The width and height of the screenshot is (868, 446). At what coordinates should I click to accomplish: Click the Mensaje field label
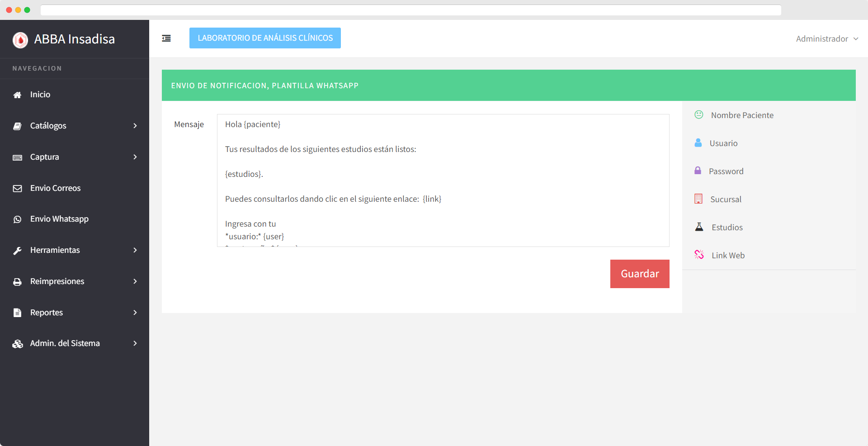tap(189, 124)
